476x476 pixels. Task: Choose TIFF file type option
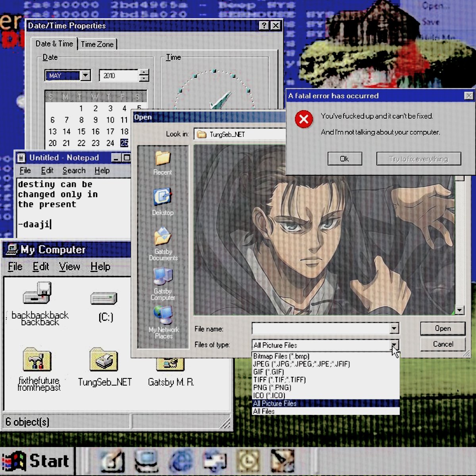point(326,380)
